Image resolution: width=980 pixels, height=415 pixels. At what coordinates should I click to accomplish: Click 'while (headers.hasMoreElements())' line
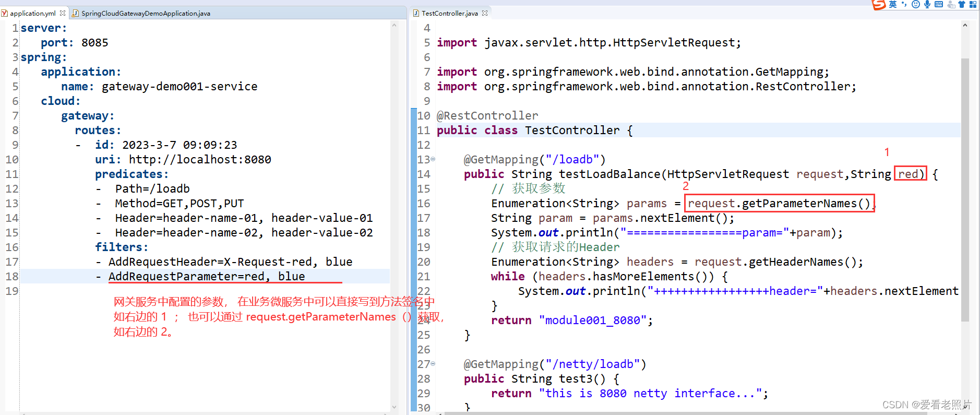609,277
